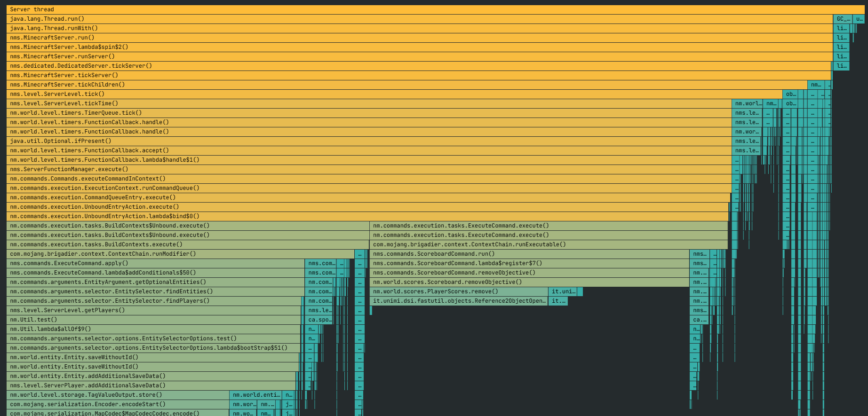Click ExecutionContext.runCommandQueue() frame
868x416 pixels.
coord(369,188)
